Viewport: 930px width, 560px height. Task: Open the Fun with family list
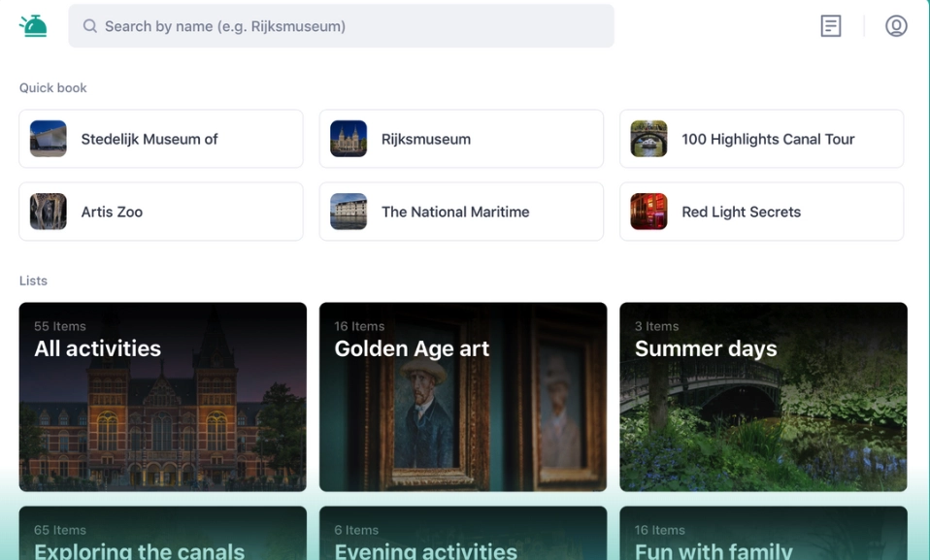click(763, 533)
